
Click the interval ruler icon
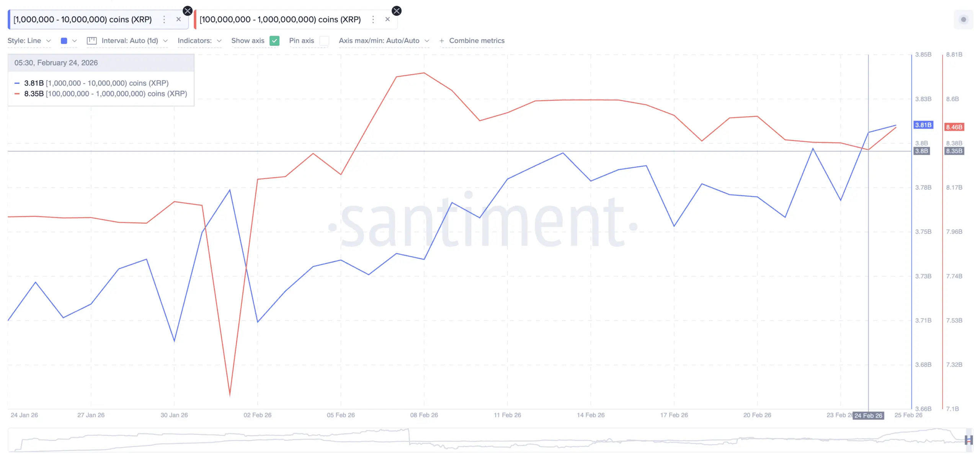(x=92, y=41)
